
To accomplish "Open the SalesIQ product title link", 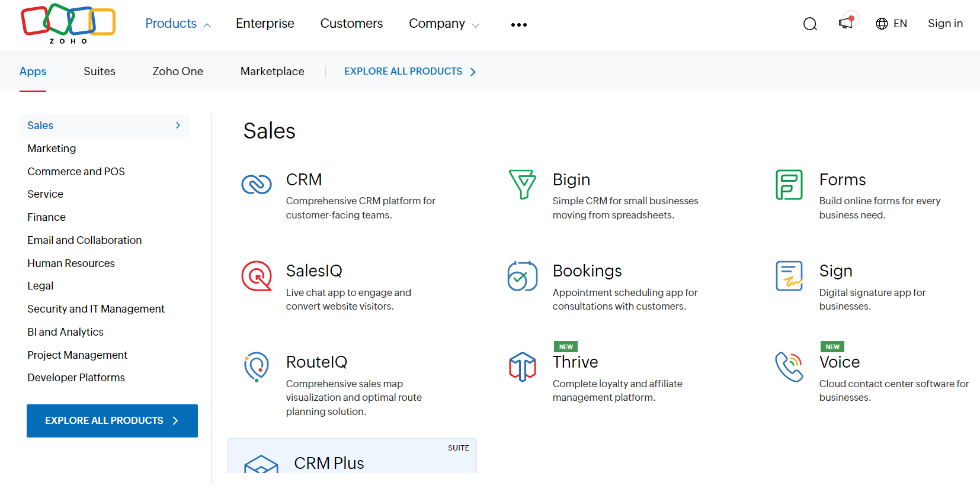I will 314,271.
